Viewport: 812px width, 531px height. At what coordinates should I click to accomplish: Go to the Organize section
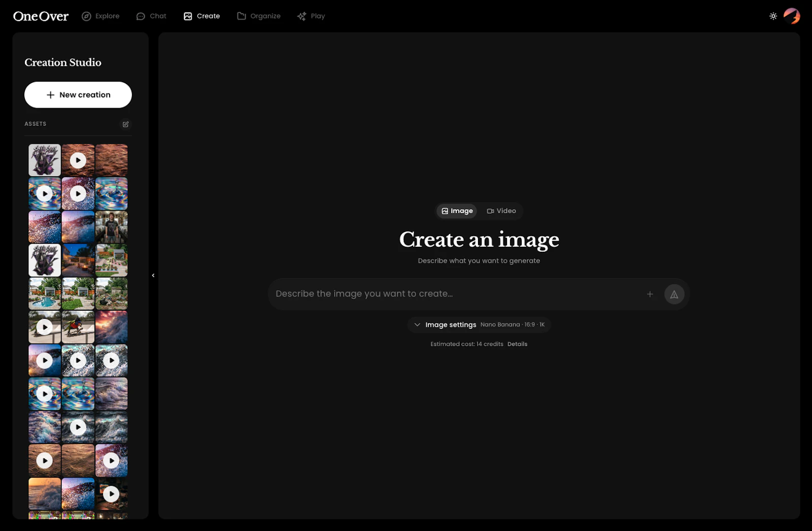[259, 16]
